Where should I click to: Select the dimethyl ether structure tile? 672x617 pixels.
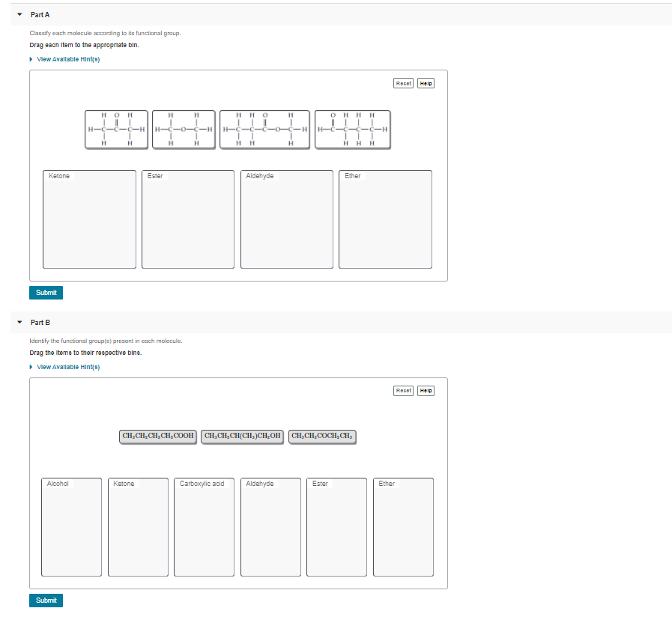point(184,129)
